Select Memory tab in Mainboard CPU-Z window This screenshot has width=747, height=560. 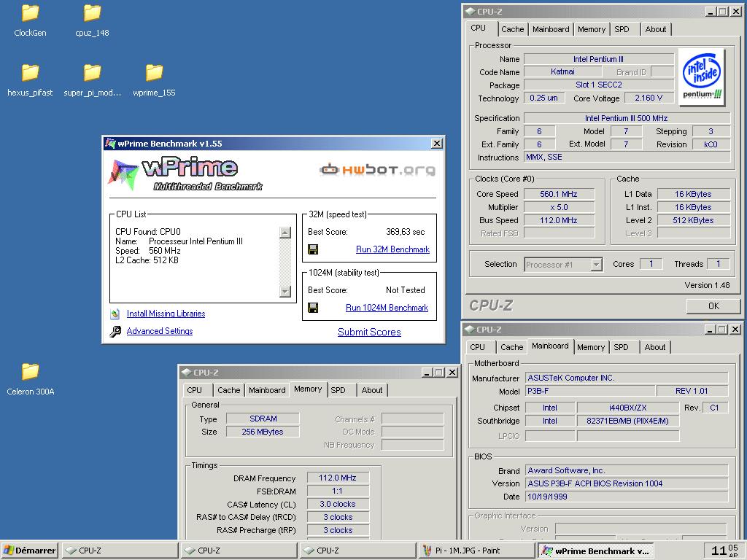(x=591, y=347)
